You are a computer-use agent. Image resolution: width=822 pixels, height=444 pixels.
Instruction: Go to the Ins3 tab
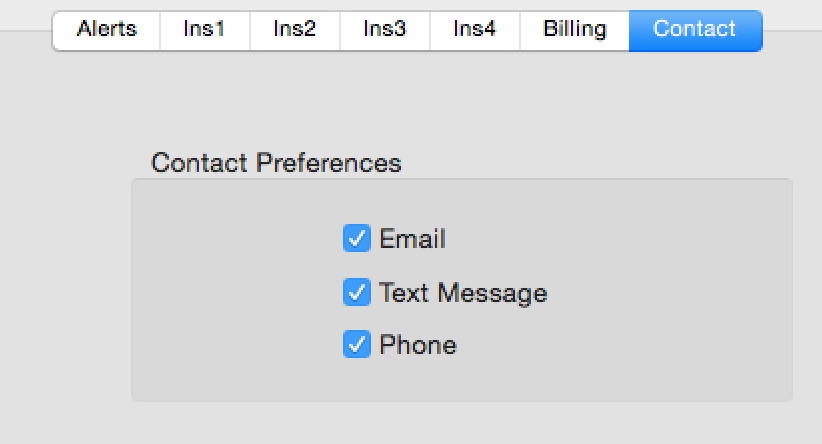tap(384, 30)
